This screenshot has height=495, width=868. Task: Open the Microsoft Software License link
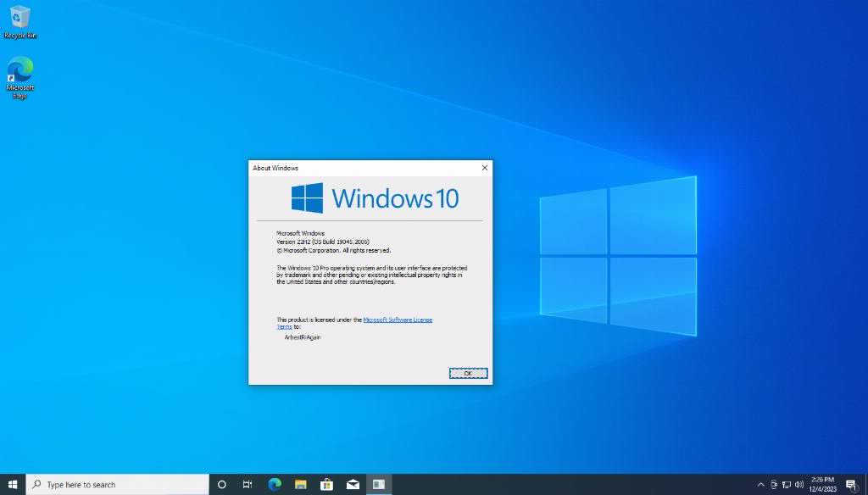pos(398,320)
